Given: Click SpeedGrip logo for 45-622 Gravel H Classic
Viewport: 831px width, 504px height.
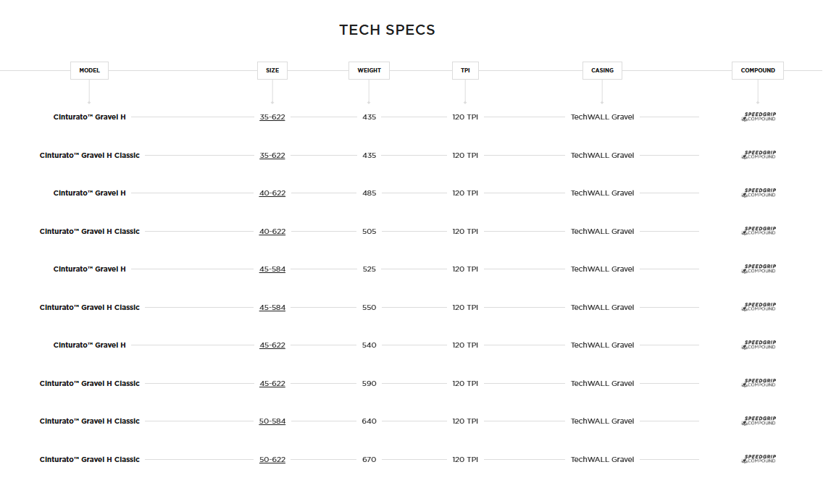Looking at the screenshot, I should (x=759, y=383).
